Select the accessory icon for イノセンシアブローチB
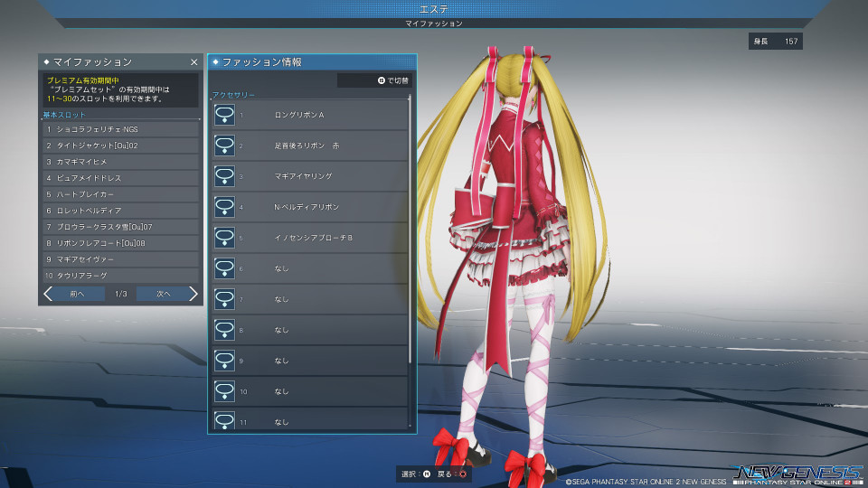868x488 pixels. (224, 238)
